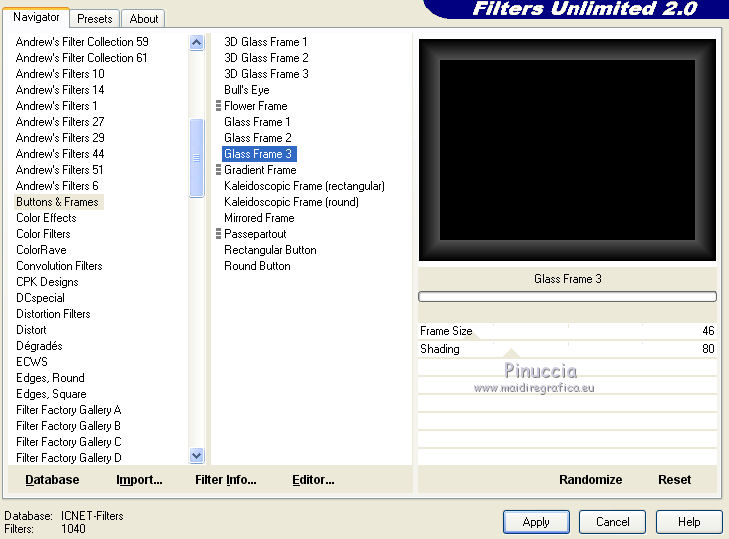Reset the filter parameters
729x539 pixels.
(675, 479)
